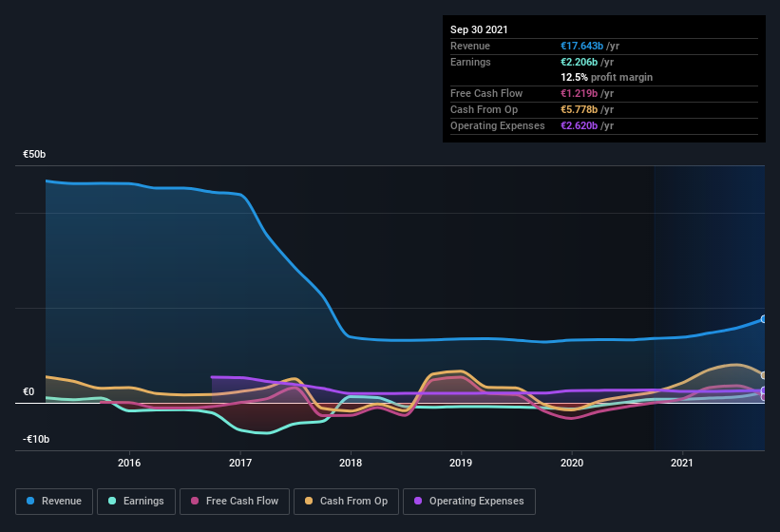Click the €2.206b earnings value in tooltip

pos(579,62)
